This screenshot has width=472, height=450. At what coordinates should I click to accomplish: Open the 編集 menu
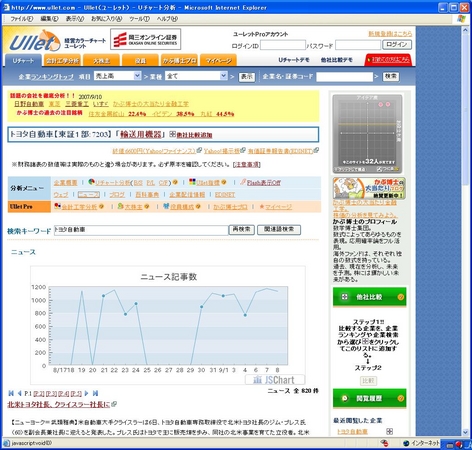pyautogui.click(x=49, y=19)
